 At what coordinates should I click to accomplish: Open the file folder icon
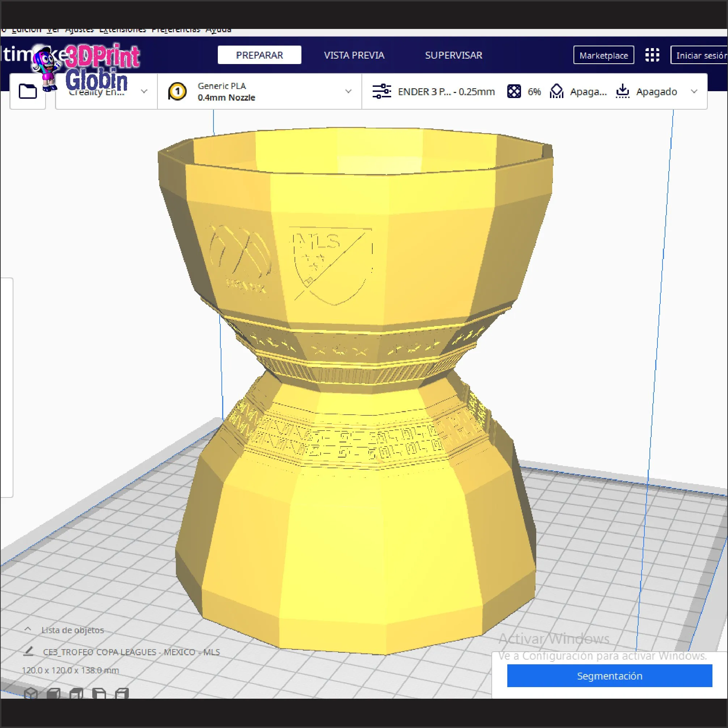tap(28, 91)
